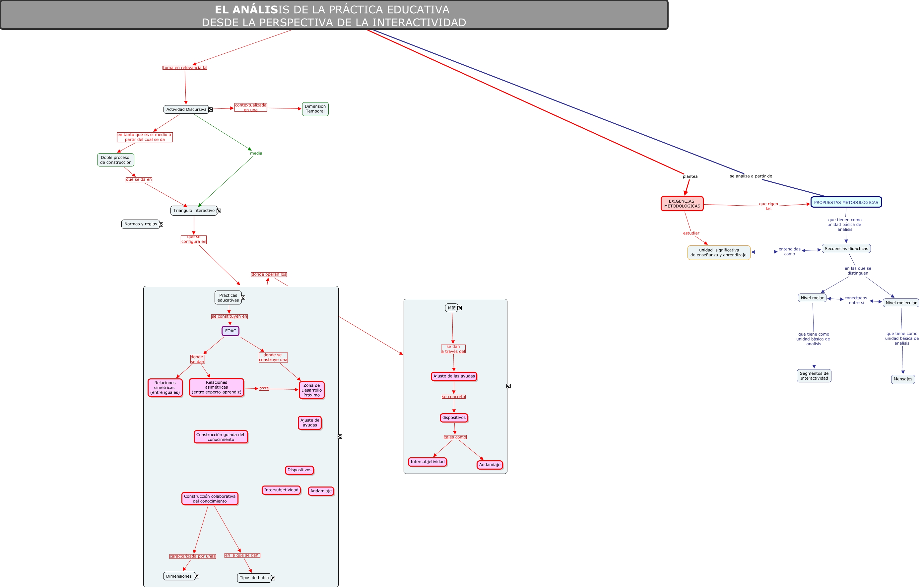Click the Segmentos de Interactividad node

pyautogui.click(x=814, y=376)
